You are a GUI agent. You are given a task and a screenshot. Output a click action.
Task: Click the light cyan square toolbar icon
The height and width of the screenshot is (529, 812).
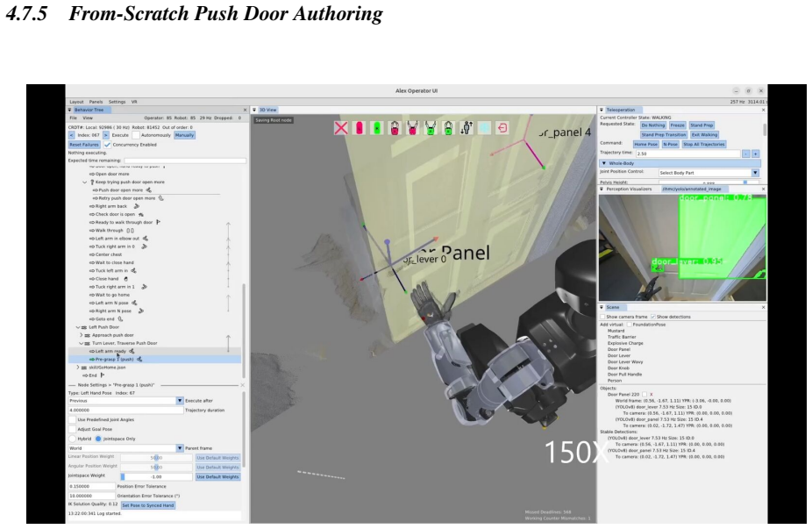pyautogui.click(x=484, y=127)
